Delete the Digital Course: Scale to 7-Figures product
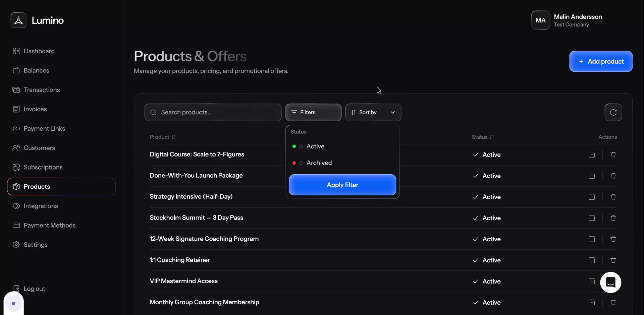Image resolution: width=644 pixels, height=315 pixels. 613,155
